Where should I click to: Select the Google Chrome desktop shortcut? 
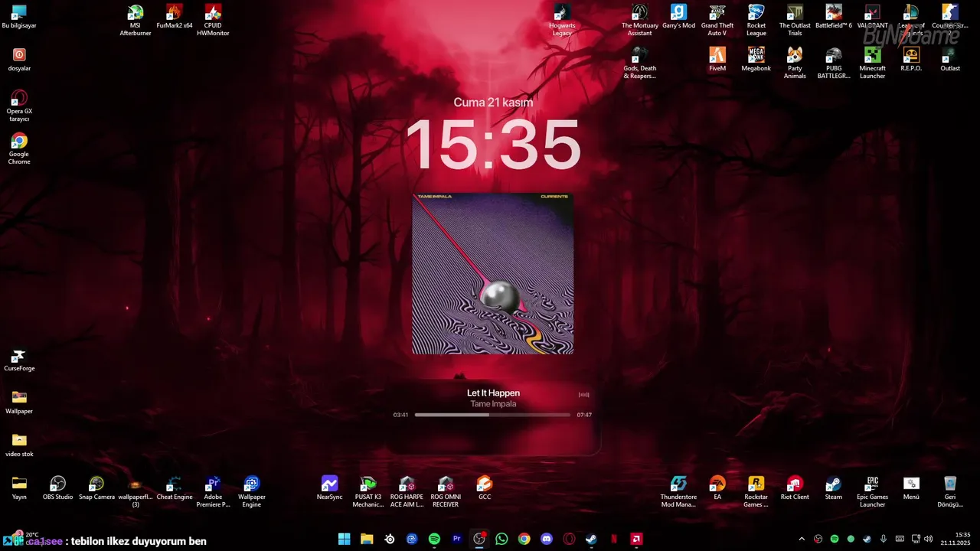[x=19, y=148]
